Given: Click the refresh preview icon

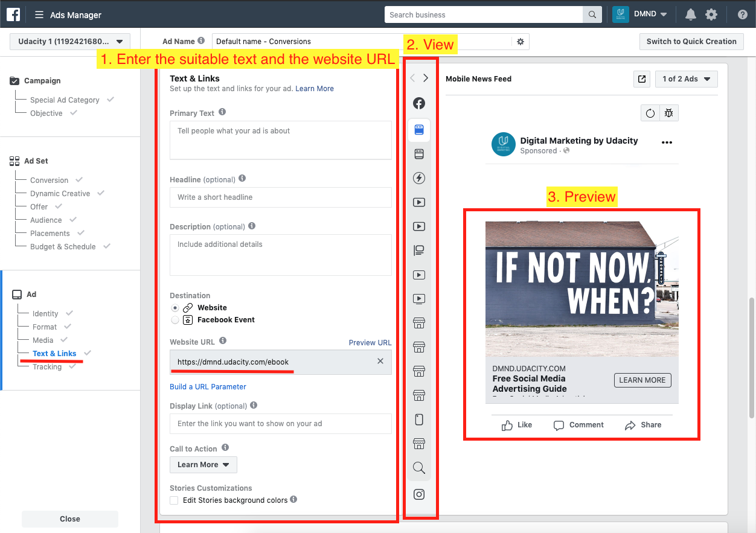Looking at the screenshot, I should (x=650, y=113).
